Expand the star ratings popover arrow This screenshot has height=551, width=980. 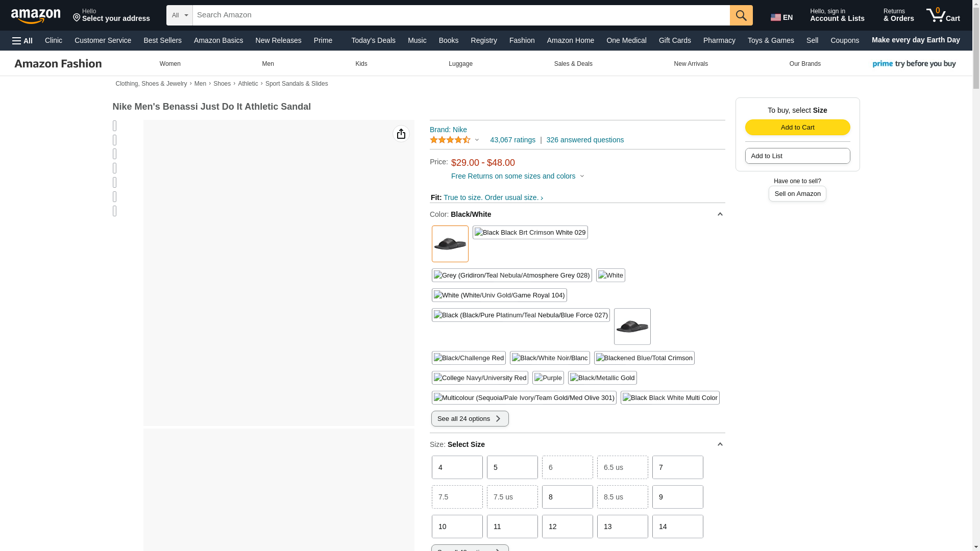pyautogui.click(x=477, y=140)
